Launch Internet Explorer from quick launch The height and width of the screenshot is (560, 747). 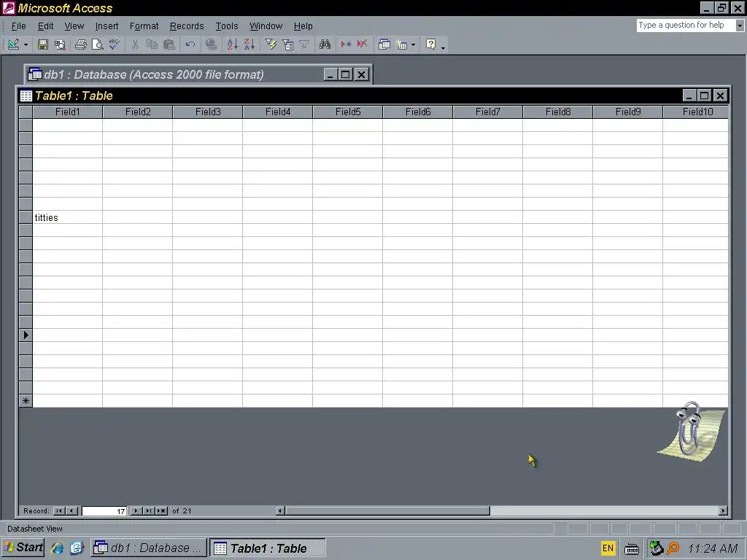[x=57, y=548]
